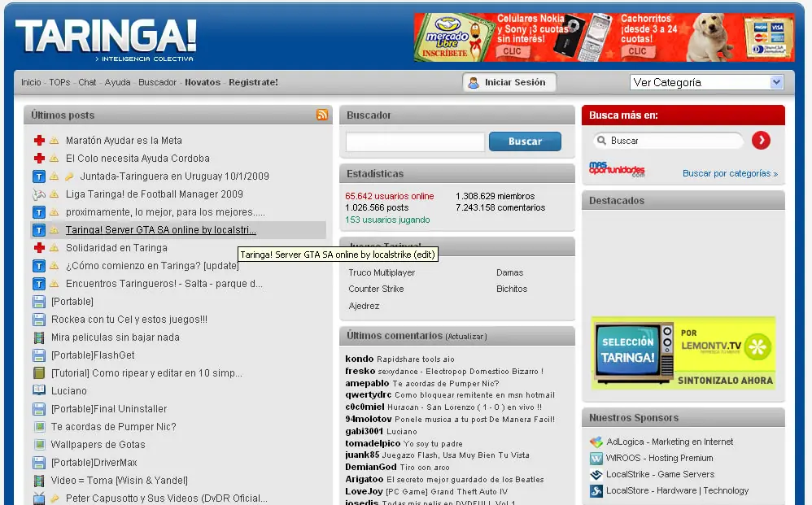812x505 pixels.
Task: Open the Truco Multiplayer game link
Action: [x=382, y=272]
